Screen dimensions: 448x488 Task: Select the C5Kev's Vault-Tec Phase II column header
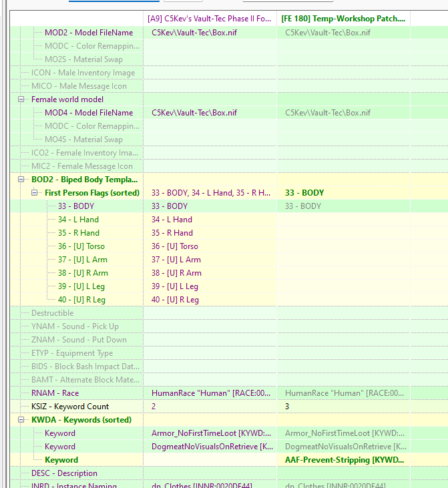coord(210,19)
